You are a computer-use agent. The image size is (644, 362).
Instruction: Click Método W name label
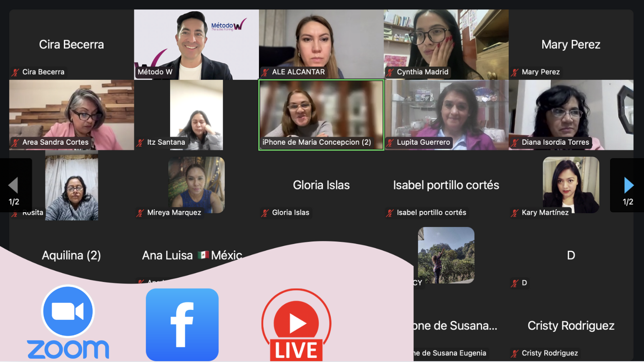coord(155,72)
